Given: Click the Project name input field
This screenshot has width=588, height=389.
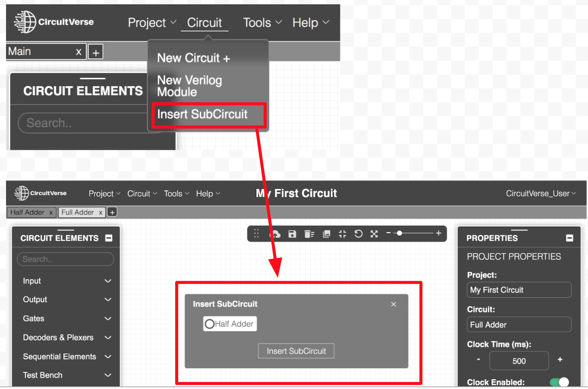Looking at the screenshot, I should pyautogui.click(x=519, y=290).
